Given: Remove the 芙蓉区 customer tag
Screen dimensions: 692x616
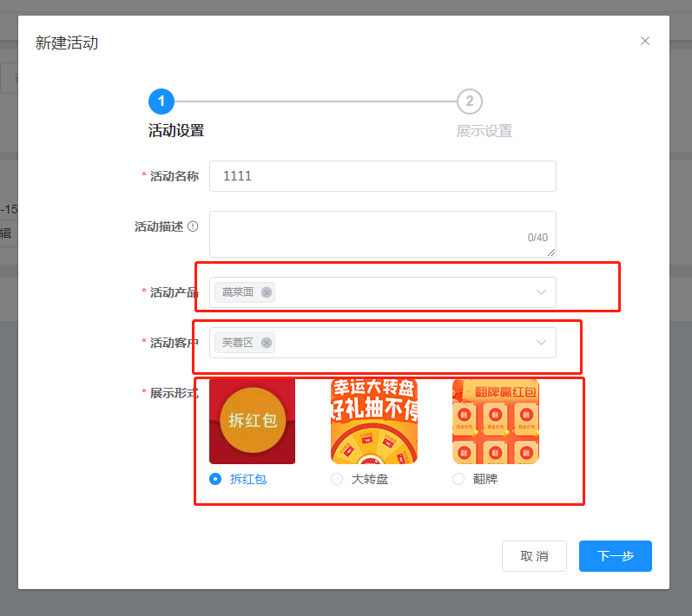Looking at the screenshot, I should (x=267, y=343).
